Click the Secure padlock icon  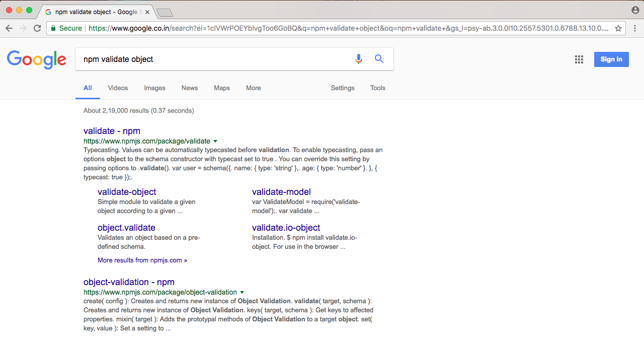click(53, 28)
